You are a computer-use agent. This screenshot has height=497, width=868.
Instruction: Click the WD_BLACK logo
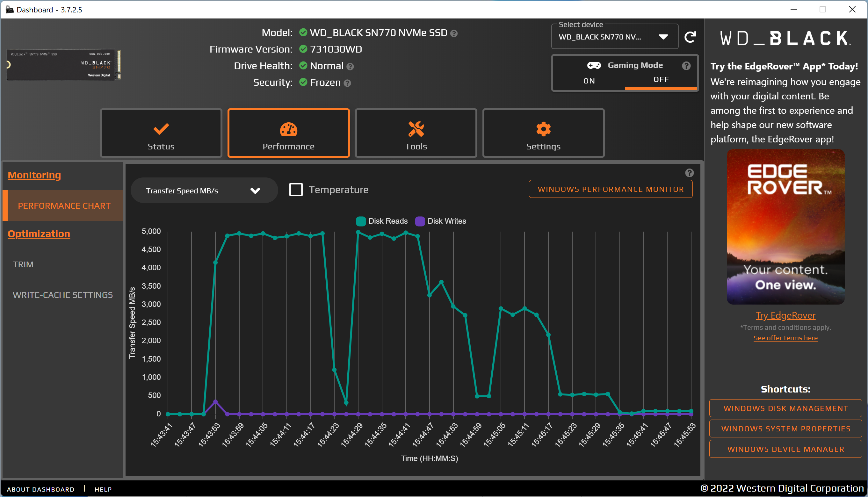pos(785,38)
